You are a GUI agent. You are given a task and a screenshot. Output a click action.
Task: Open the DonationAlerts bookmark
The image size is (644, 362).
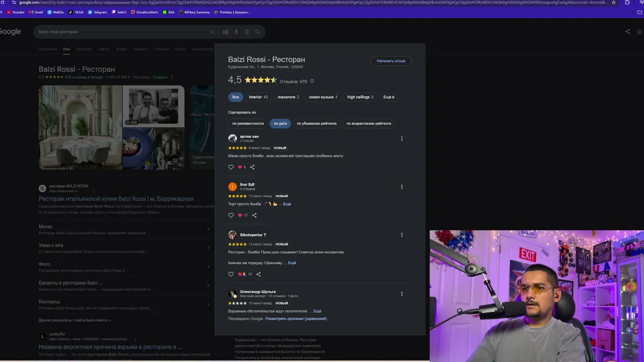coord(145,12)
